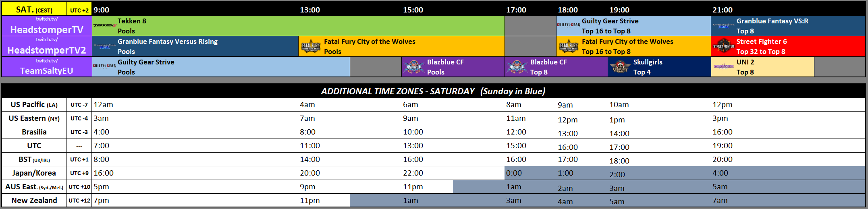Click Guilty Gear logo in Top 16 block

pyautogui.click(x=569, y=25)
